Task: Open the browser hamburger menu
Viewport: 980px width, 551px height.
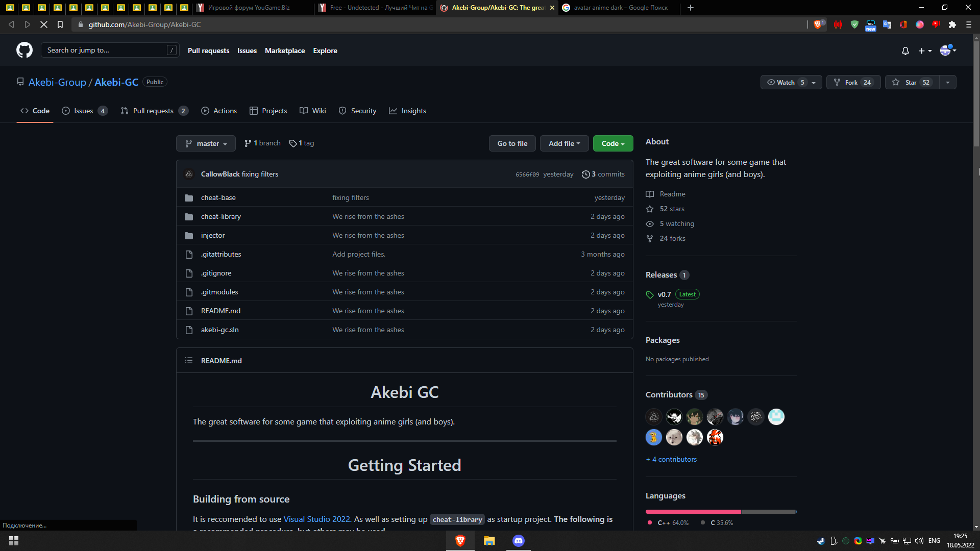Action: tap(969, 24)
